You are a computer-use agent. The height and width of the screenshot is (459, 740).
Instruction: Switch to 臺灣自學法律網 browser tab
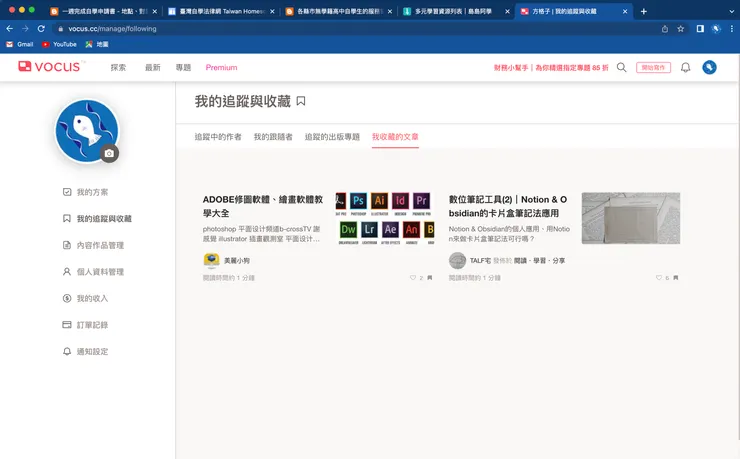click(x=222, y=11)
